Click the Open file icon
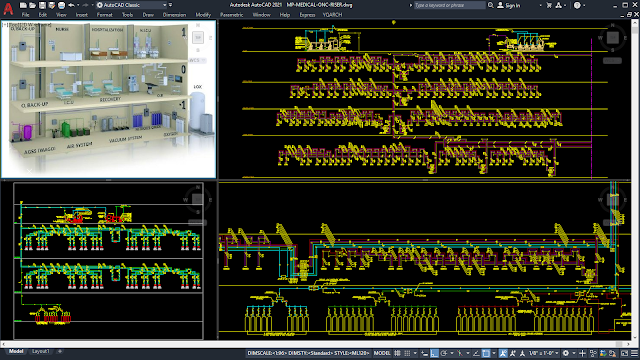This screenshot has height=360, width=640. (x=33, y=5)
